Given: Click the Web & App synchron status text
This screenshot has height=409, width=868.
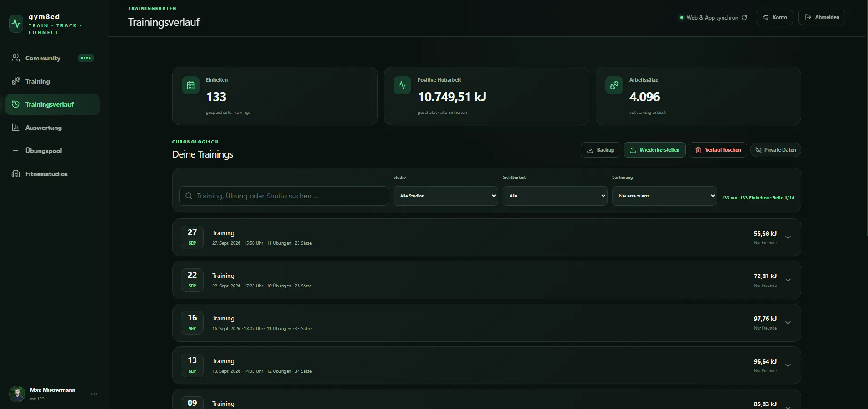Looking at the screenshot, I should point(712,18).
